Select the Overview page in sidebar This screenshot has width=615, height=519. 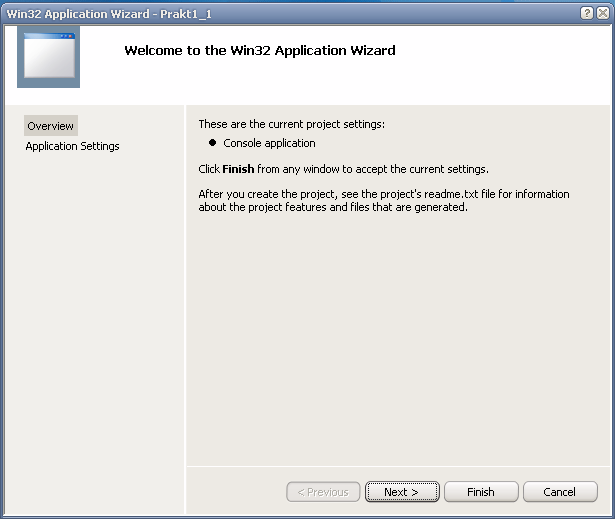tap(51, 126)
